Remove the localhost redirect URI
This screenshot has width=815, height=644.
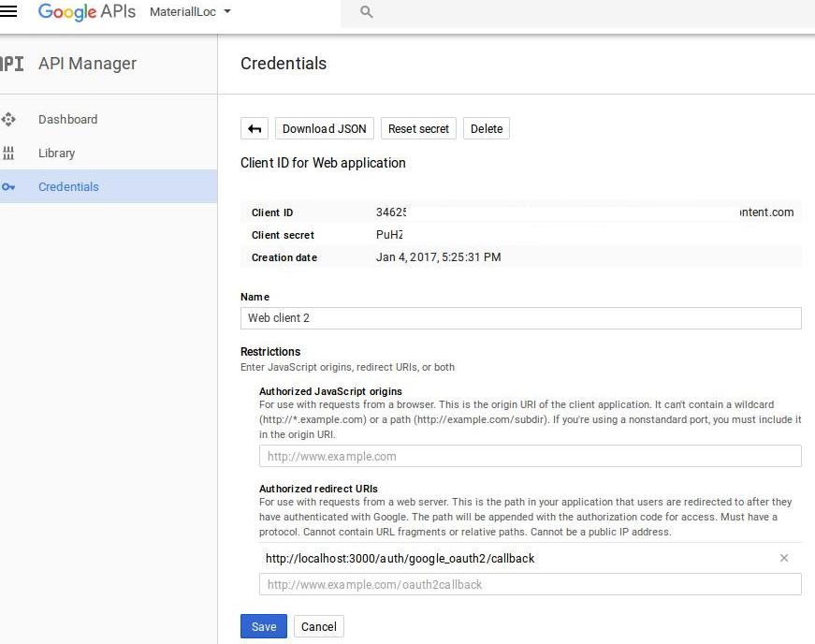[x=784, y=558]
